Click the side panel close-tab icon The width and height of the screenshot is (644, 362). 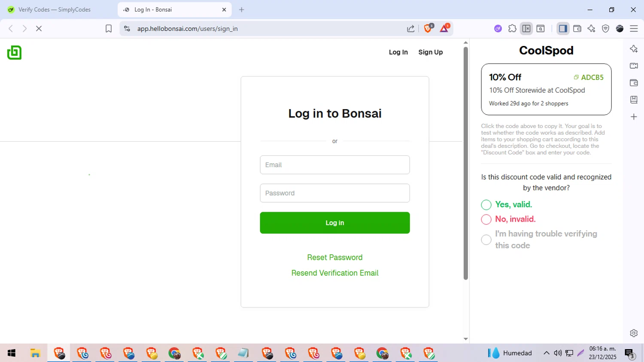(x=526, y=29)
